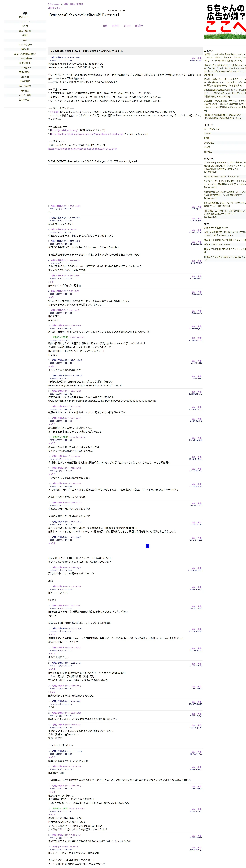Open 国内サッカー board in sidebar
This screenshot has width=246, height=868.
coord(25,100)
